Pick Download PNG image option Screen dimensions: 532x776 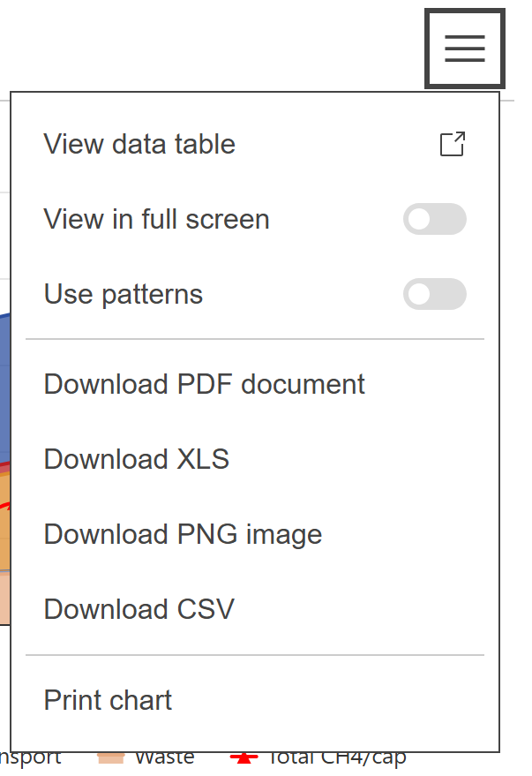pyautogui.click(x=183, y=535)
